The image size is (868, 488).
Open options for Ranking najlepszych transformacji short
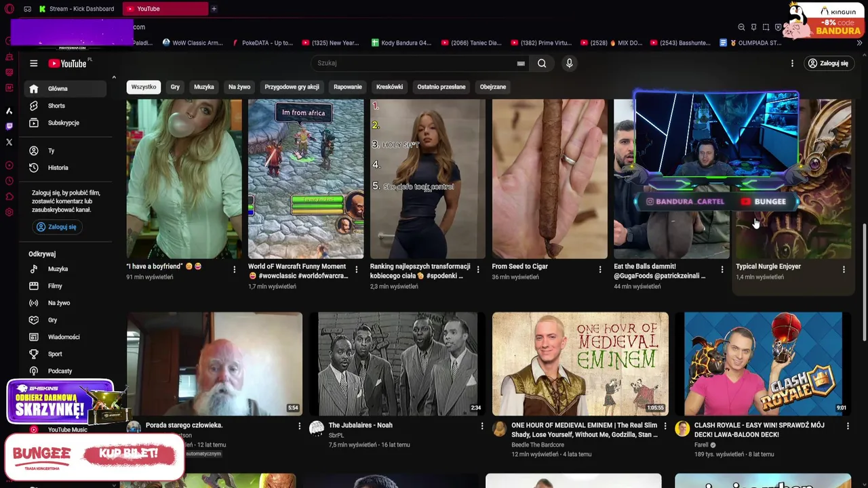pyautogui.click(x=478, y=270)
